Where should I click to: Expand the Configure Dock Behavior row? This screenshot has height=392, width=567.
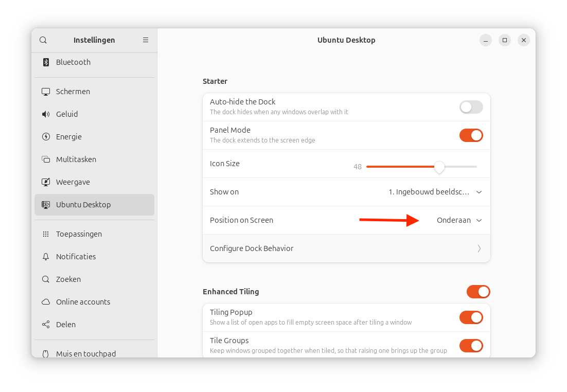[x=346, y=248]
